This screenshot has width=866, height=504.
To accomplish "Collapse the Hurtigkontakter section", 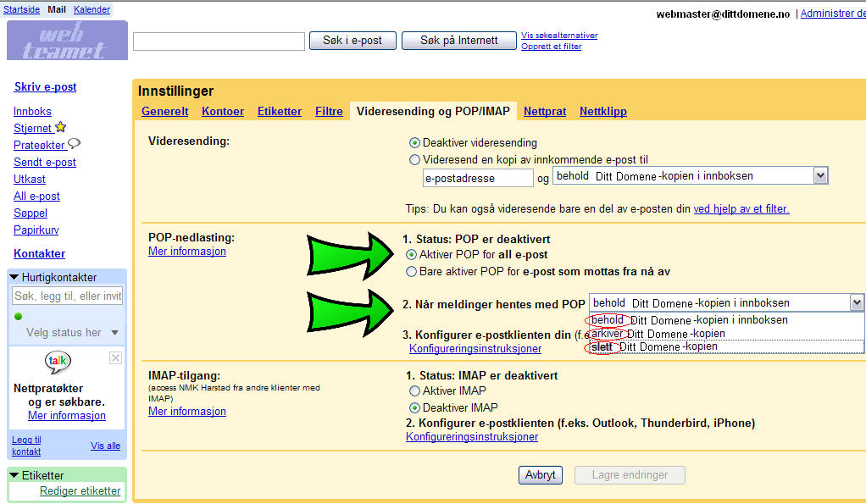I will 14,277.
